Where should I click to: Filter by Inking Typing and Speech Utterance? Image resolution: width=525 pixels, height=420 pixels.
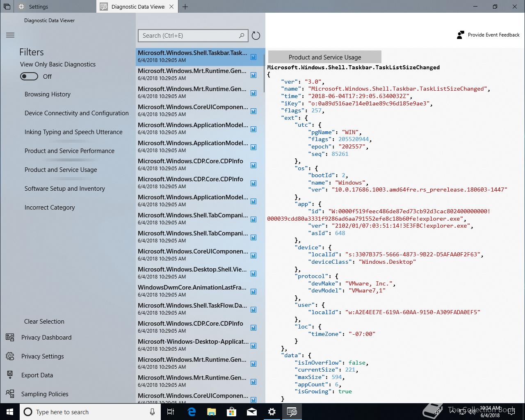tap(73, 132)
